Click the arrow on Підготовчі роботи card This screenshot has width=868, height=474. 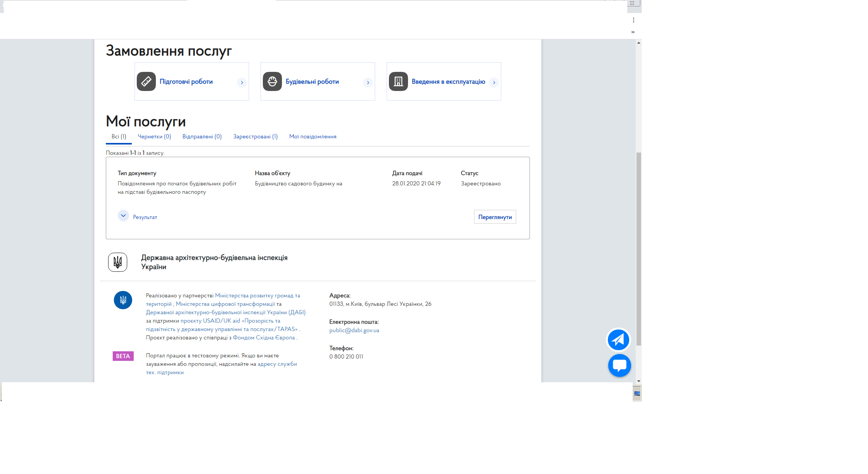pos(242,83)
